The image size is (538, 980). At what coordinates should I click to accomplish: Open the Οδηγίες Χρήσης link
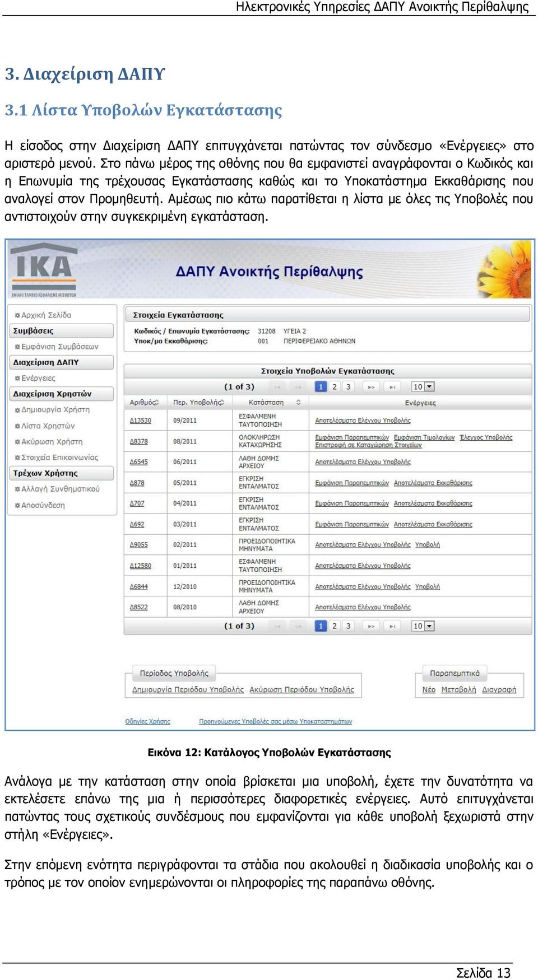148,722
